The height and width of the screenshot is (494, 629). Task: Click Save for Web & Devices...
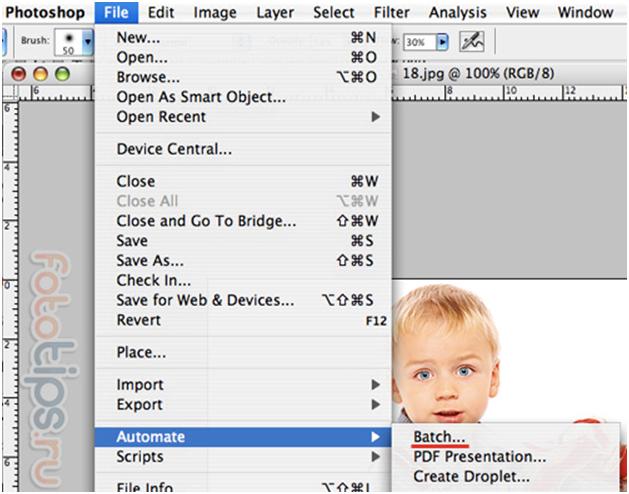[x=205, y=300]
